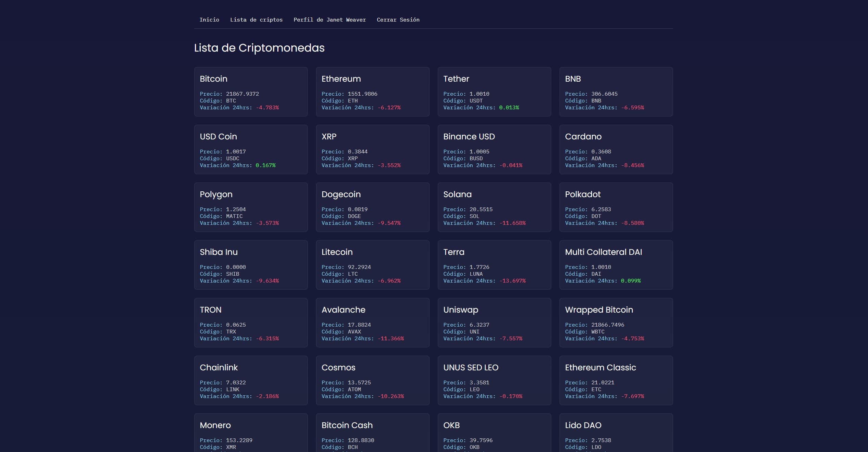This screenshot has width=868, height=452.
Task: Open the Inicio nav link
Action: (x=209, y=20)
